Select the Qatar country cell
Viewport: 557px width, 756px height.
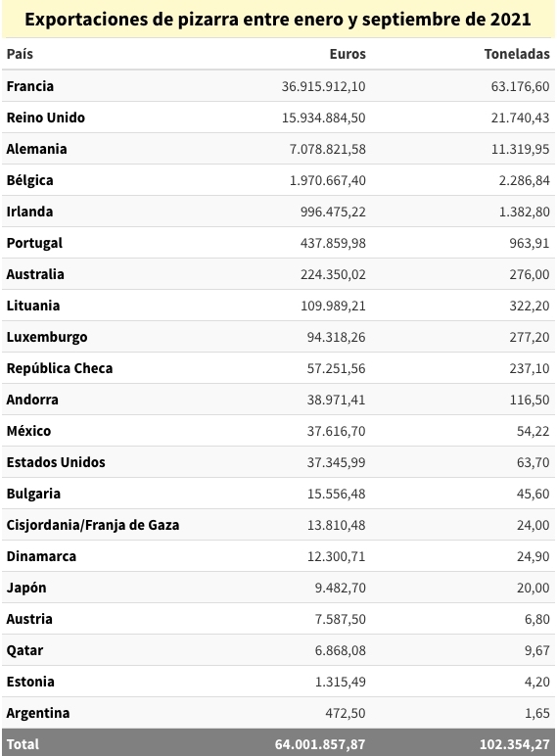[25, 650]
